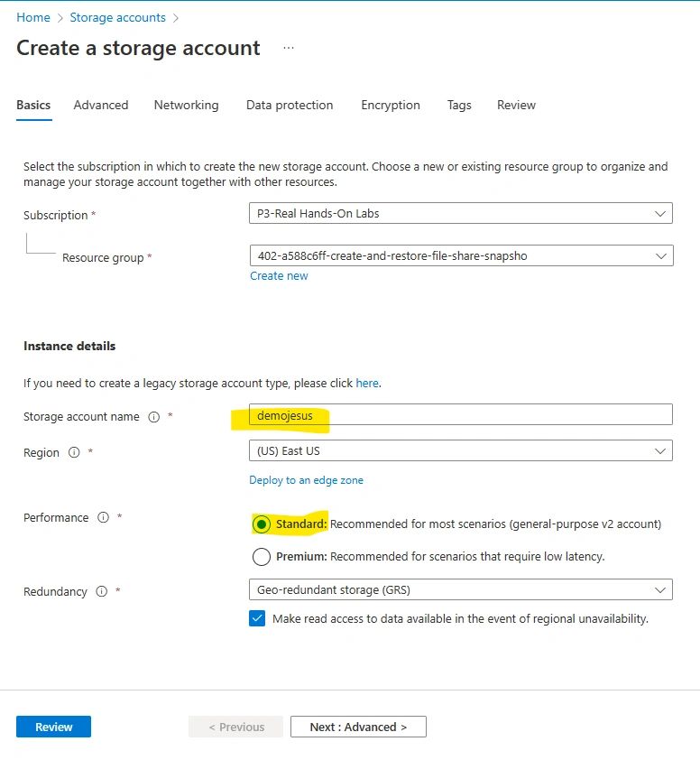700x760 pixels.
Task: Click info icon beside Storage account name
Action: (x=153, y=417)
